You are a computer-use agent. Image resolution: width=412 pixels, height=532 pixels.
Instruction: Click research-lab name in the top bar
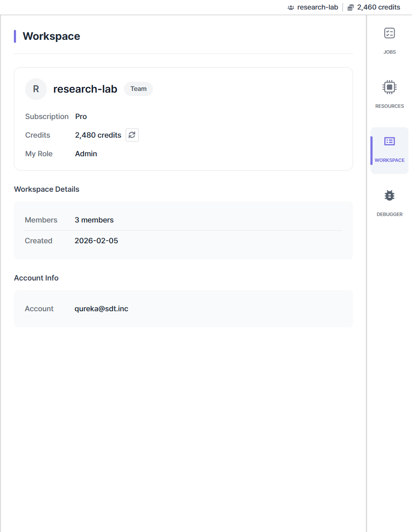coord(318,7)
